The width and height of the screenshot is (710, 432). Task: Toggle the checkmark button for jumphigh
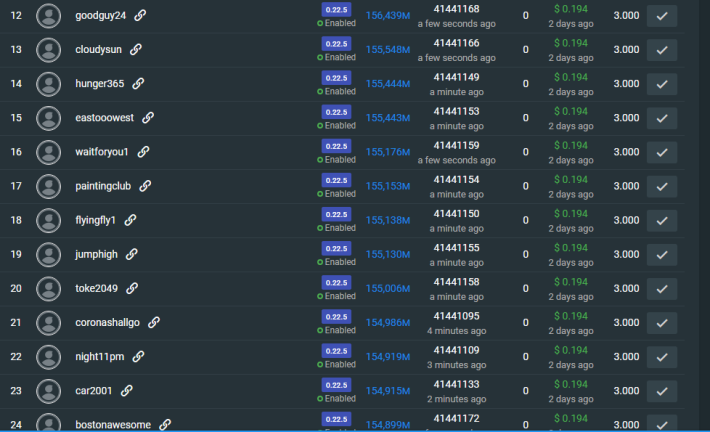click(662, 254)
